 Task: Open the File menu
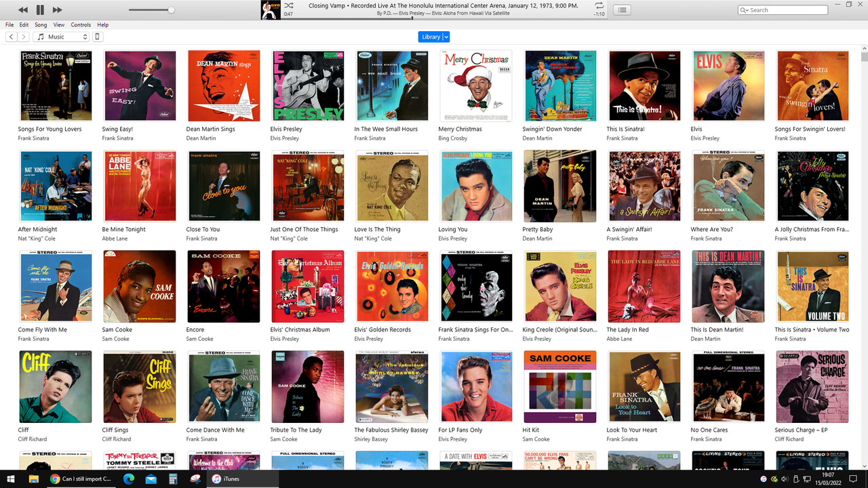click(x=9, y=24)
